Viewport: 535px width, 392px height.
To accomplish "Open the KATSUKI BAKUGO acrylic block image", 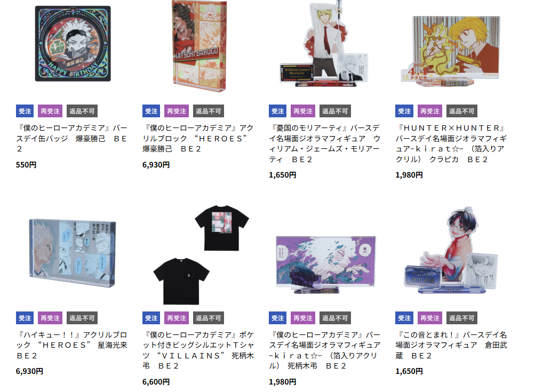I will pyautogui.click(x=199, y=46).
